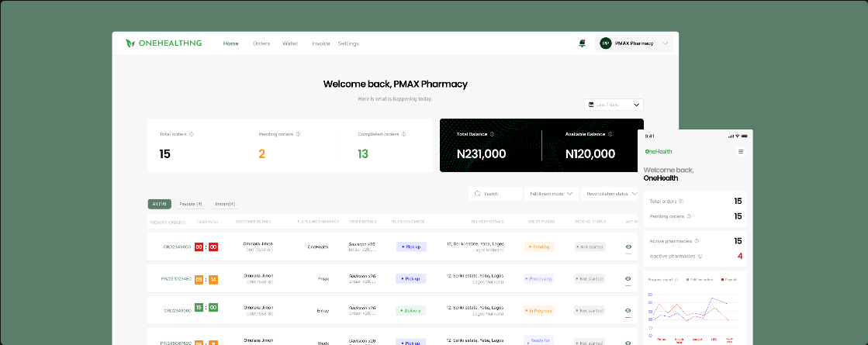Click the info icon beside Active pharmacies
This screenshot has width=868, height=345.
click(697, 241)
